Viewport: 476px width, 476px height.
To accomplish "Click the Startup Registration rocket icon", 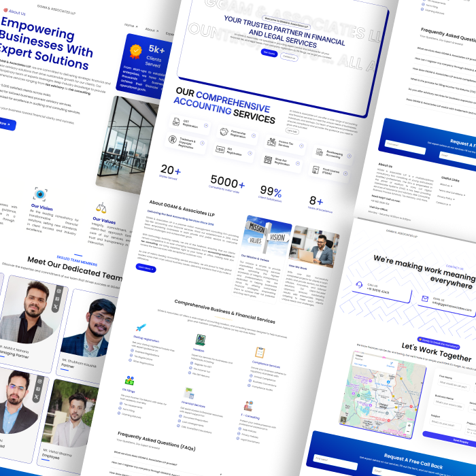I will 141,327.
